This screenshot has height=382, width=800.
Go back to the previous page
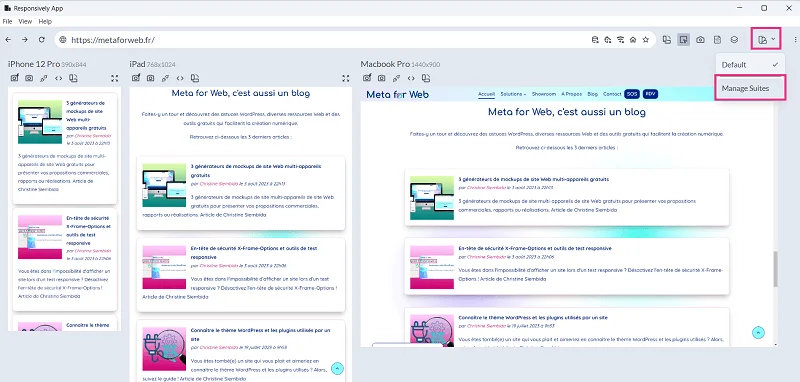point(8,40)
